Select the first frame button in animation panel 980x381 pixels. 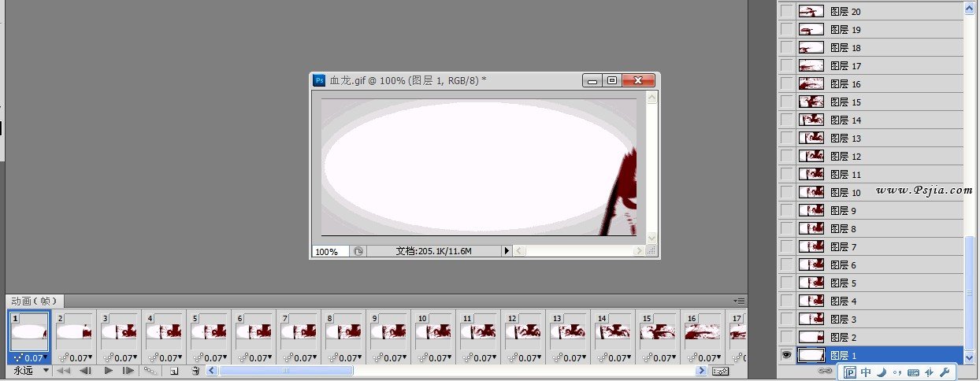pos(64,371)
